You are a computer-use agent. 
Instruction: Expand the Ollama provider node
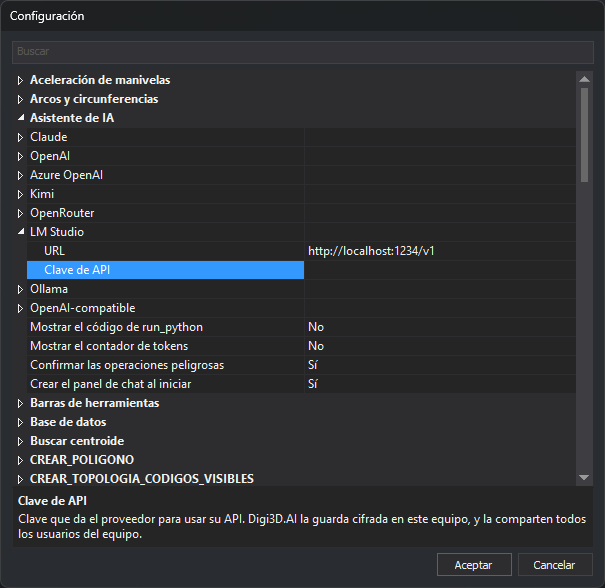pyautogui.click(x=20, y=289)
